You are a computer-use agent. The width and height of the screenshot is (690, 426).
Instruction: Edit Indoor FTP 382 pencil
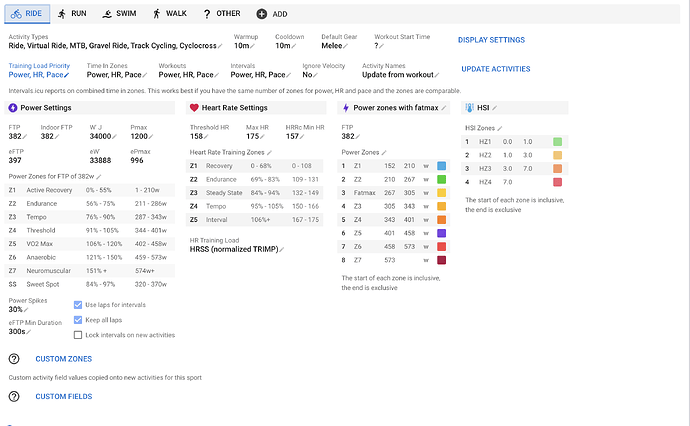[57, 137]
